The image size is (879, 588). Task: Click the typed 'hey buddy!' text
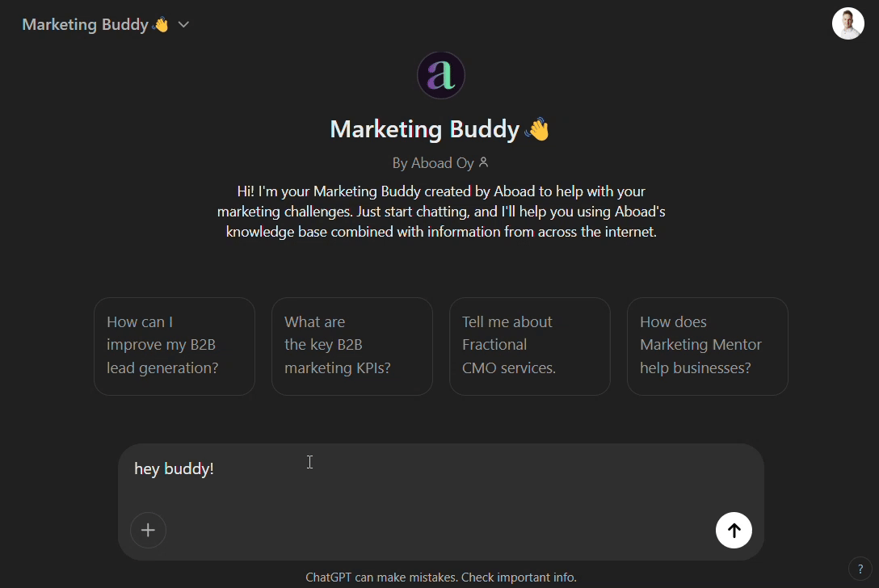[174, 469]
